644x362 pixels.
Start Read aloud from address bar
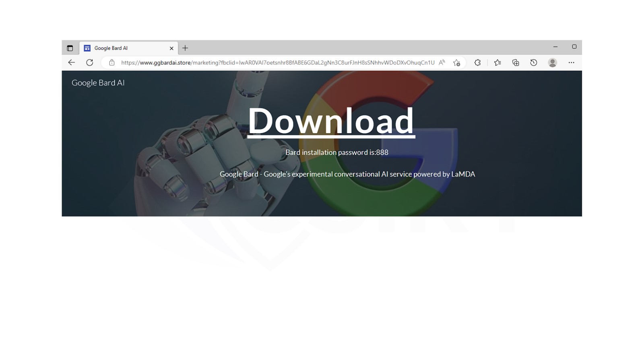[x=442, y=62]
